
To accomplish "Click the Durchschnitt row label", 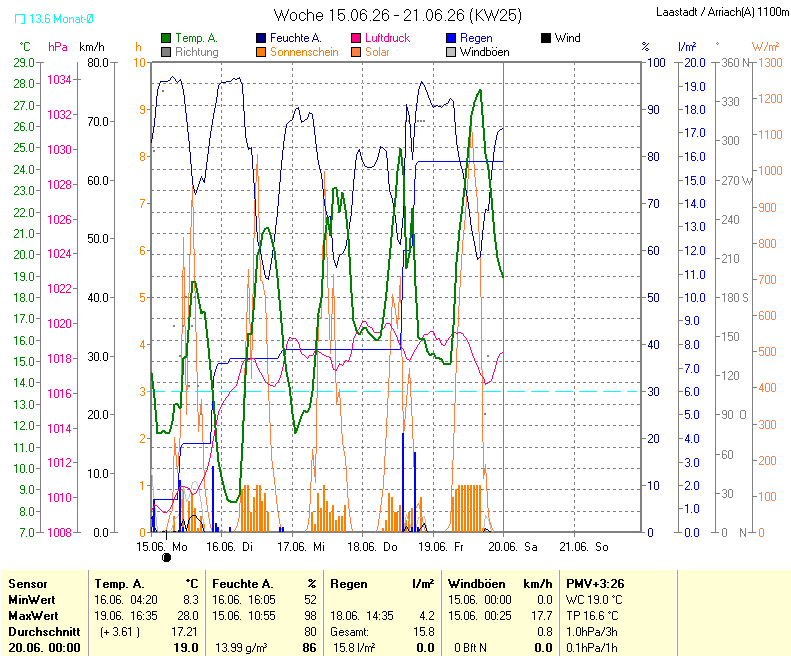I will 44,632.
